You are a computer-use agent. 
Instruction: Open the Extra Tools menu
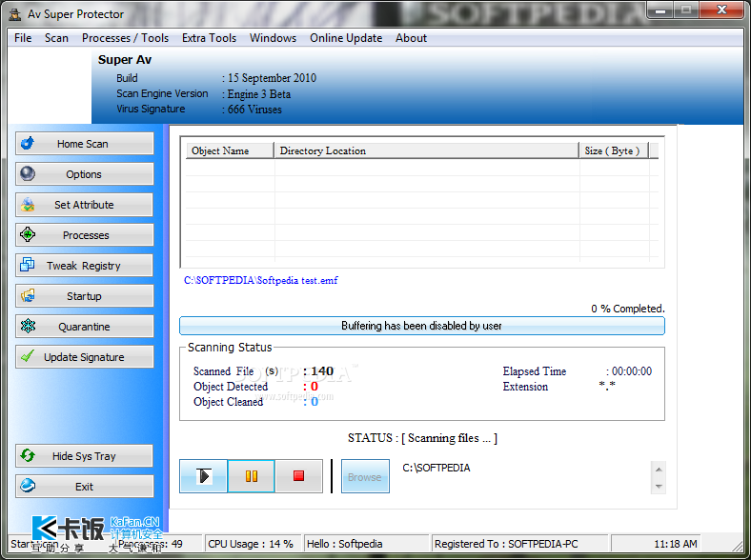pos(209,38)
